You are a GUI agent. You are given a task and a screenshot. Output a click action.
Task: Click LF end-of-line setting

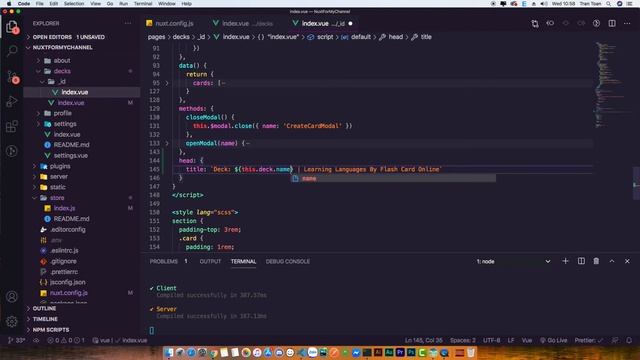coord(511,340)
